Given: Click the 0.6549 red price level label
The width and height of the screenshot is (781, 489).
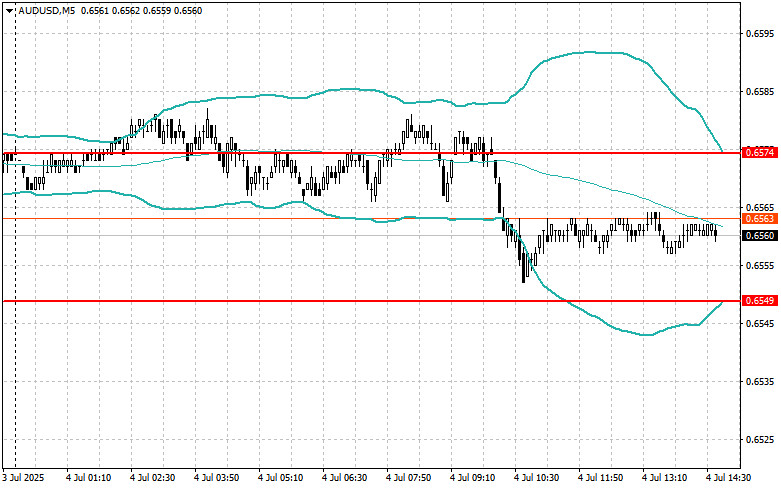Looking at the screenshot, I should tap(760, 301).
